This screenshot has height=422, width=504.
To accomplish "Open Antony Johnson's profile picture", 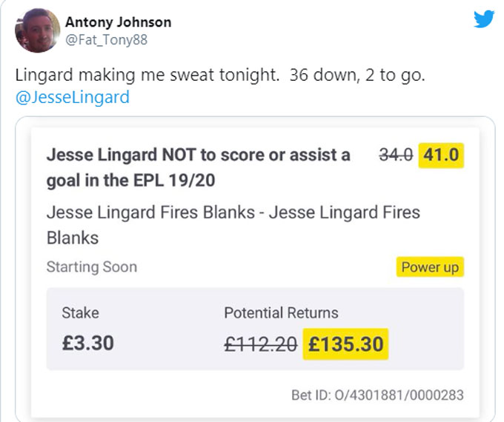I will (37, 30).
